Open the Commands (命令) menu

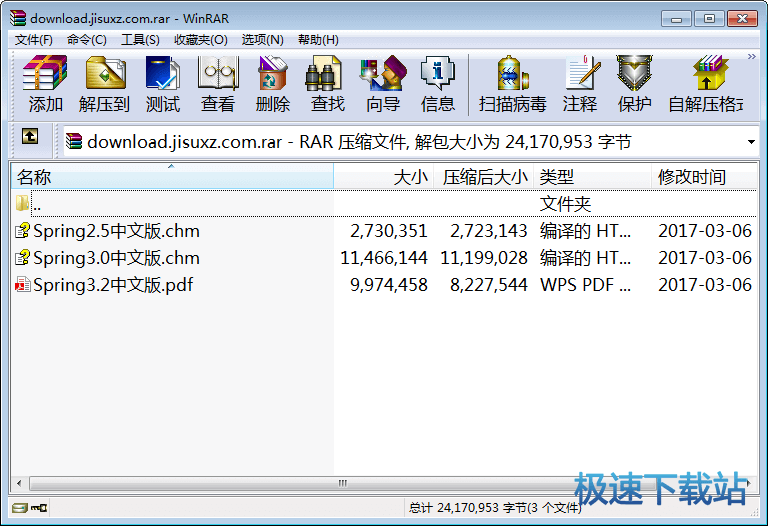point(87,40)
